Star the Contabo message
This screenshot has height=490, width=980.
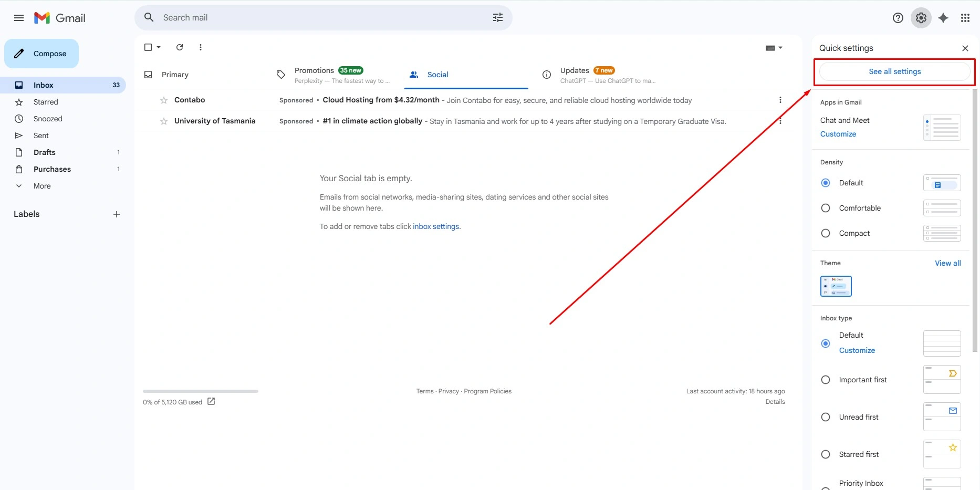point(164,100)
